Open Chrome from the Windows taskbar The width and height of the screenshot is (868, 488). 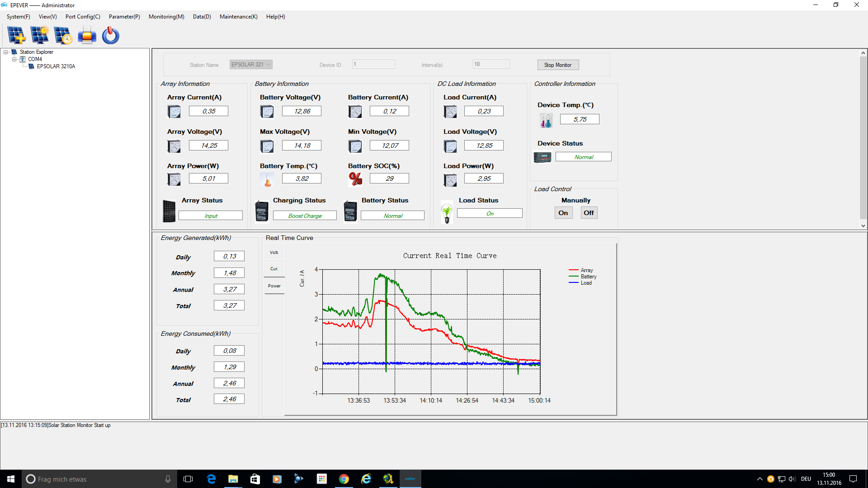click(344, 479)
